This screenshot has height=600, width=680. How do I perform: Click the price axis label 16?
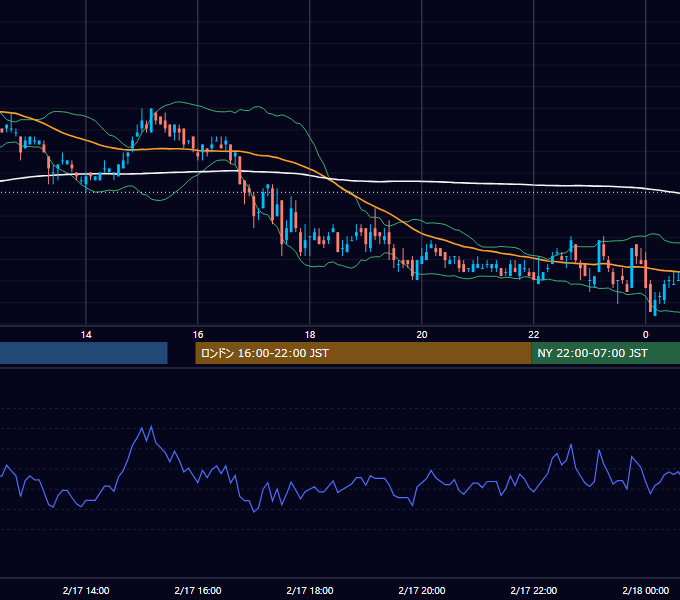tap(198, 335)
